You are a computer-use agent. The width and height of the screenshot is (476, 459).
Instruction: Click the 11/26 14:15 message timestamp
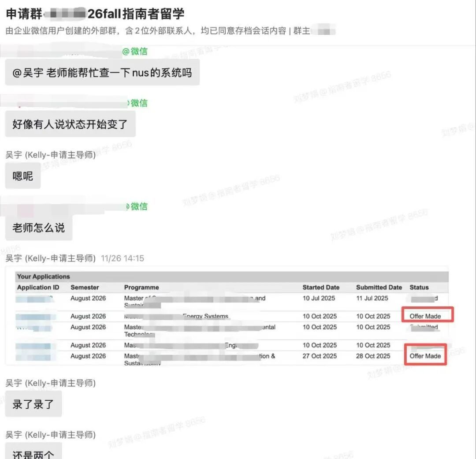coord(122,258)
